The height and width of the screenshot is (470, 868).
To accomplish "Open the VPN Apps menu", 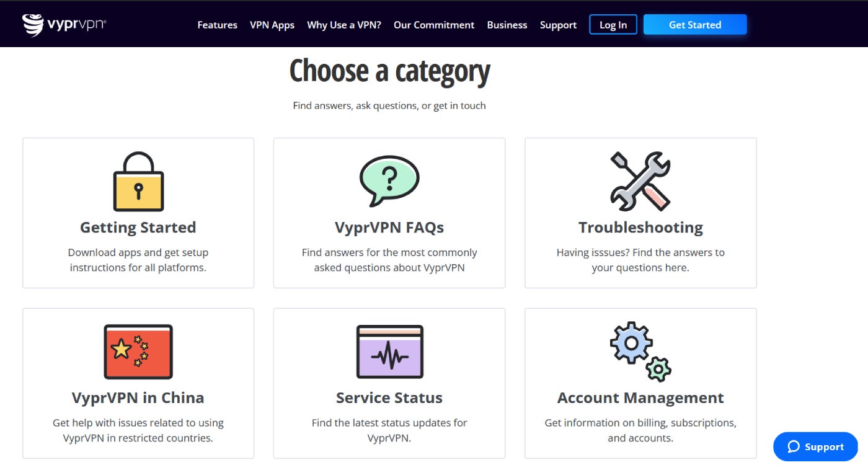I will click(272, 25).
